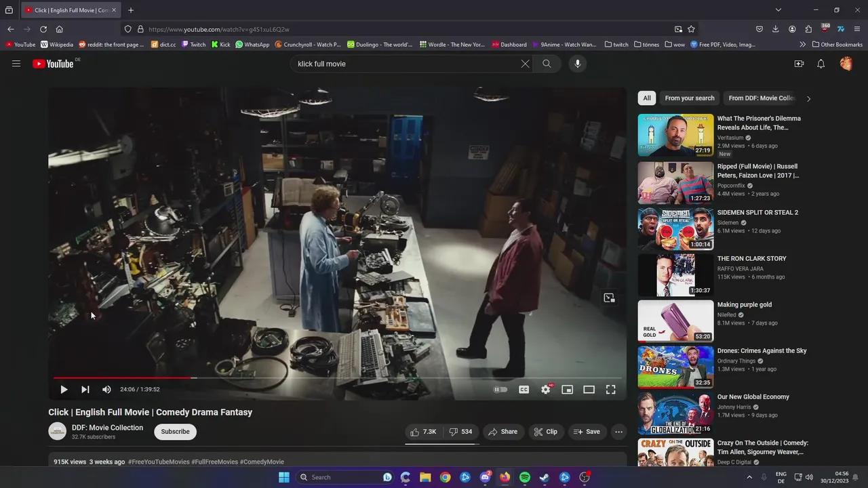Toggle the autoplay switch

[500, 390]
